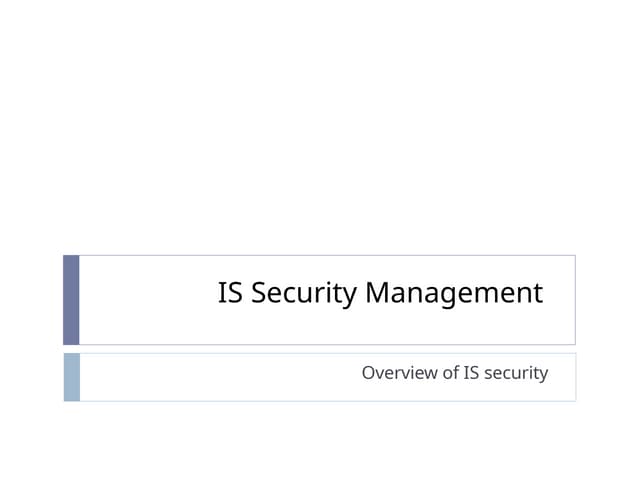
Task: Click the blank area below the subtitle box
Action: (x=320, y=440)
